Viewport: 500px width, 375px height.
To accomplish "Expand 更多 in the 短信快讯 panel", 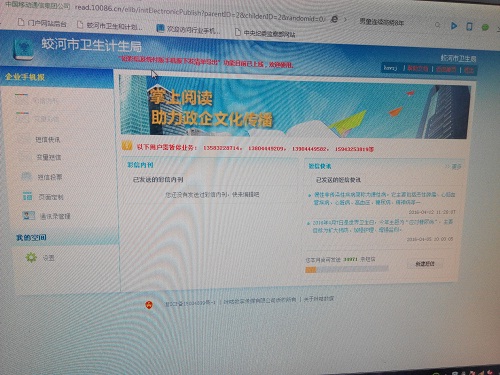I will click(x=454, y=166).
